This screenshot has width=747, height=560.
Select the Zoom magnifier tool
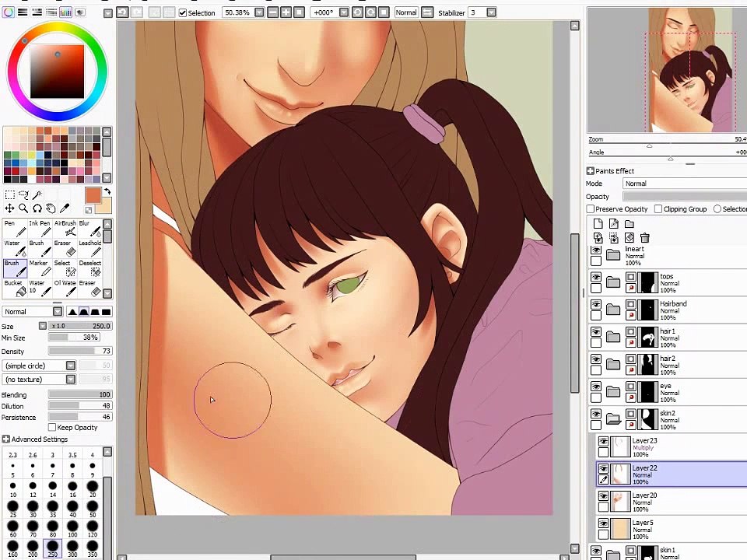pos(23,208)
